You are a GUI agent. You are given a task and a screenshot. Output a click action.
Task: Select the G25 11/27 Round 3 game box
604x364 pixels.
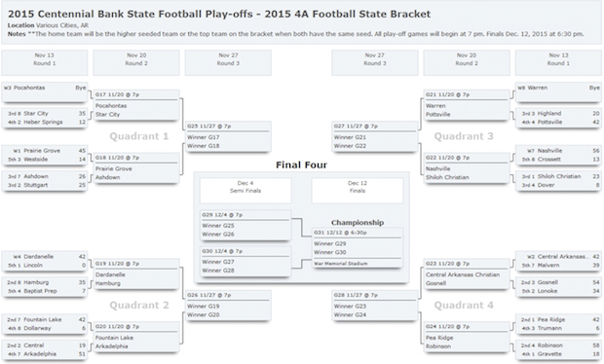point(228,137)
